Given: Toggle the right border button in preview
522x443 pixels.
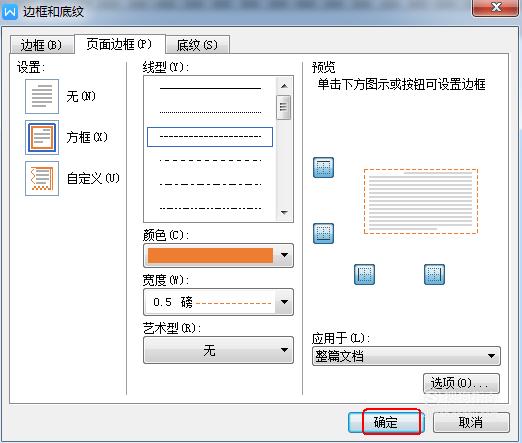Looking at the screenshot, I should coord(434,274).
